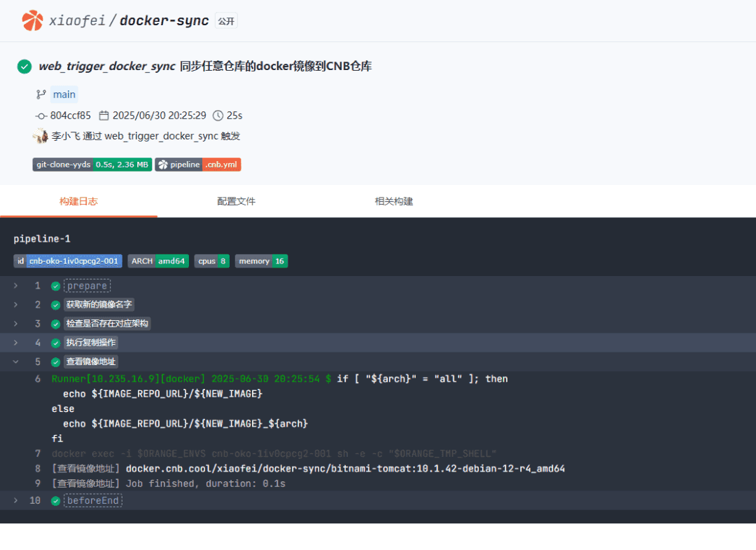Open the 相关构建 tab
Image resolution: width=756 pixels, height=550 pixels.
[x=394, y=201]
